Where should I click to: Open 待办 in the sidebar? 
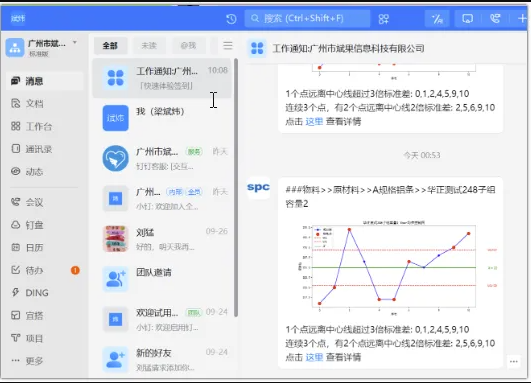(x=44, y=270)
